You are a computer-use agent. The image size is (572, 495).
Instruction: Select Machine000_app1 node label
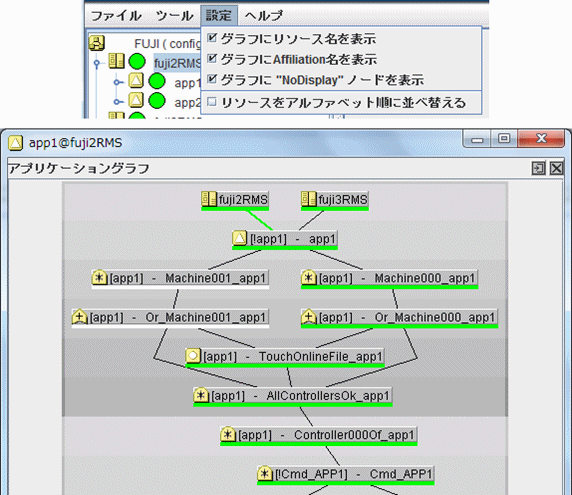(397, 279)
